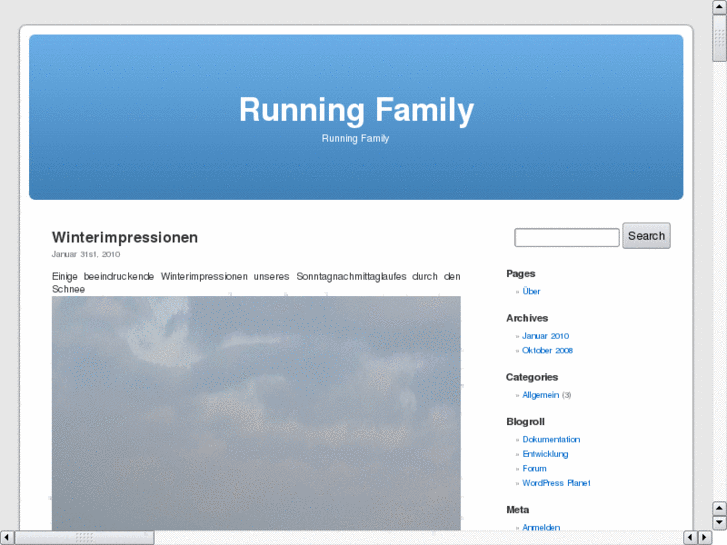Focus the search input field
The image size is (727, 545).
[567, 237]
